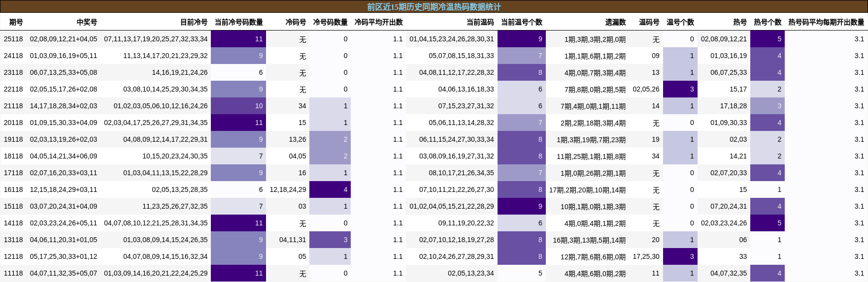This screenshot has width=868, height=282.
Task: Click cold numbers 07,11,13,17,19,20,25,27,32,33,34
Action: tap(156, 39)
